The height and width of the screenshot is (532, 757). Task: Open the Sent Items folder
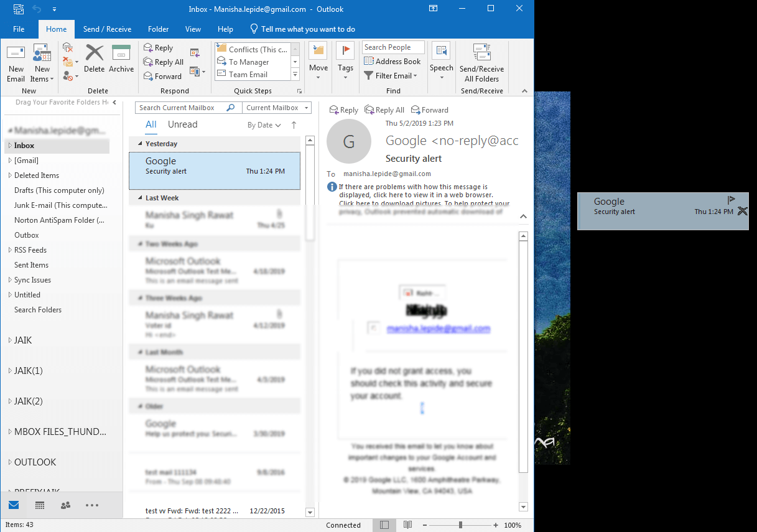click(x=31, y=265)
